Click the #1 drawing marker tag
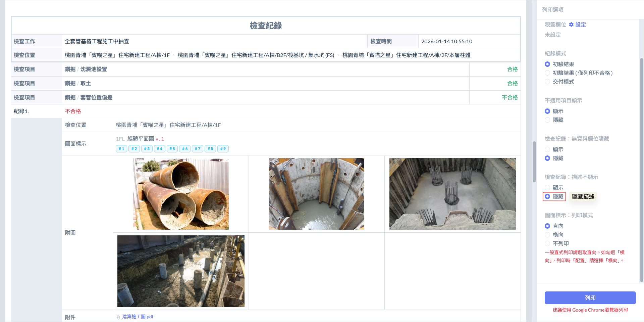The image size is (644, 322). 121,149
